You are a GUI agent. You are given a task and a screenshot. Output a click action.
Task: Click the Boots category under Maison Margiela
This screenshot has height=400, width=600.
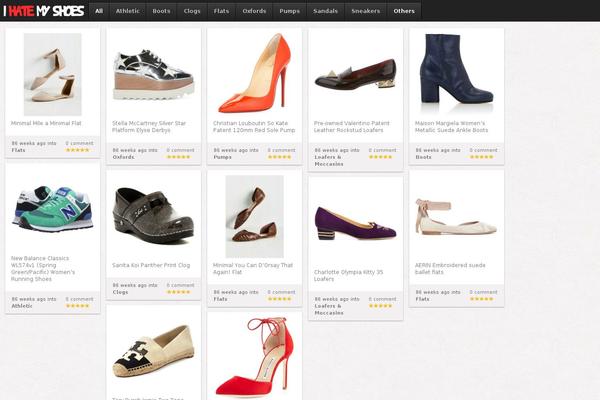point(423,157)
